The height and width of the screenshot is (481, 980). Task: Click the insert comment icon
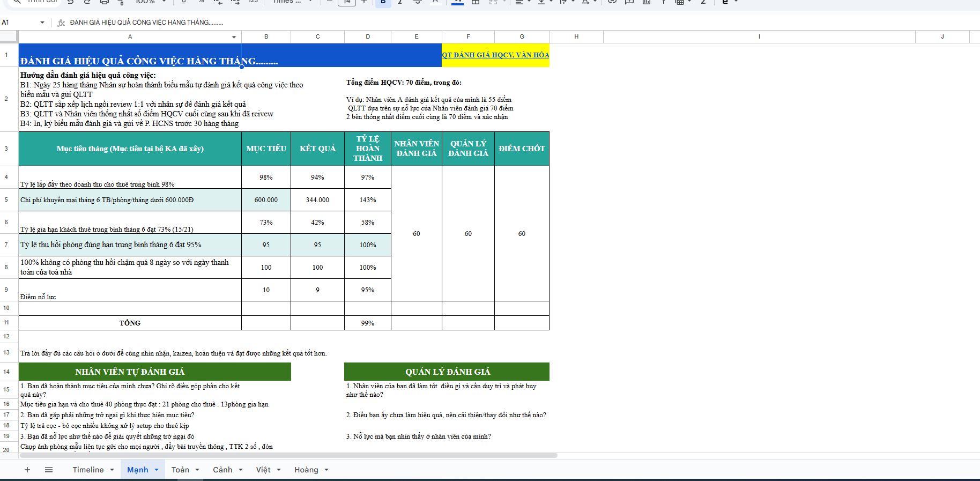tap(629, 2)
